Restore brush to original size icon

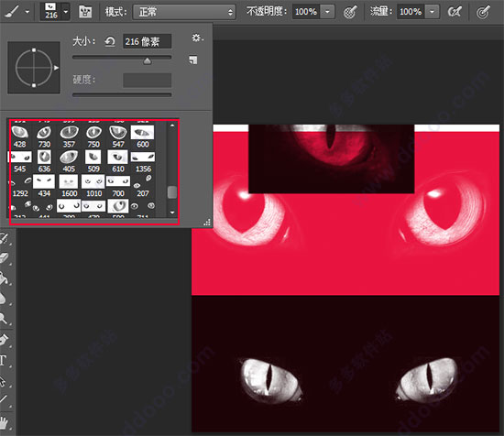pos(110,42)
